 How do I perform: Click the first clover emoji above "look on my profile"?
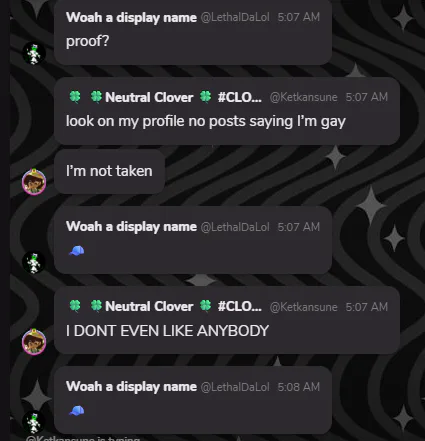[75, 97]
